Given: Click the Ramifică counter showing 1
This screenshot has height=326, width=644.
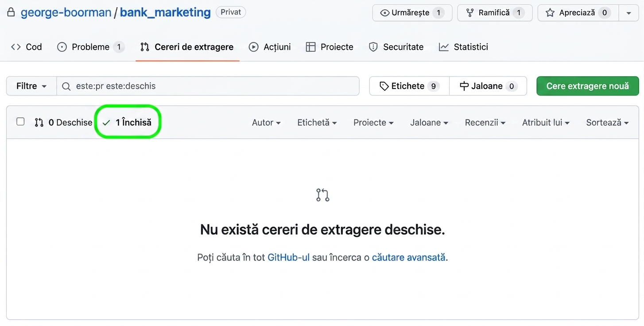Looking at the screenshot, I should click(x=519, y=13).
